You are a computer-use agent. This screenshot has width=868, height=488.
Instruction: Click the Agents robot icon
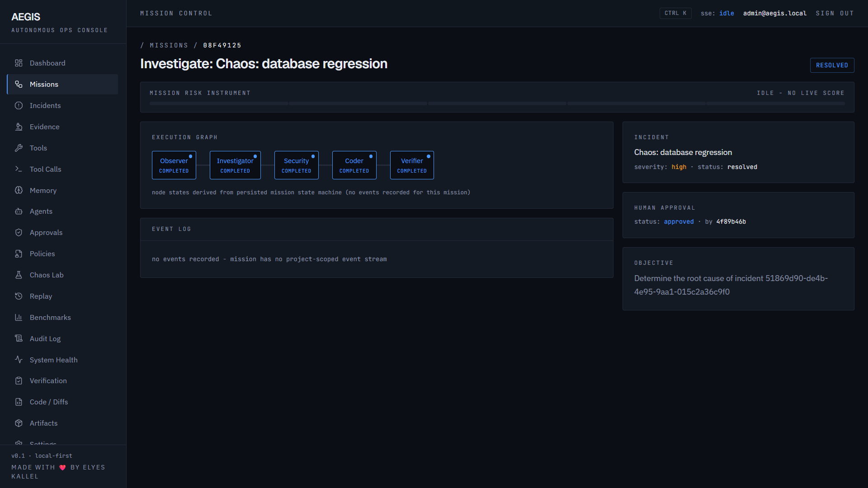coord(19,211)
